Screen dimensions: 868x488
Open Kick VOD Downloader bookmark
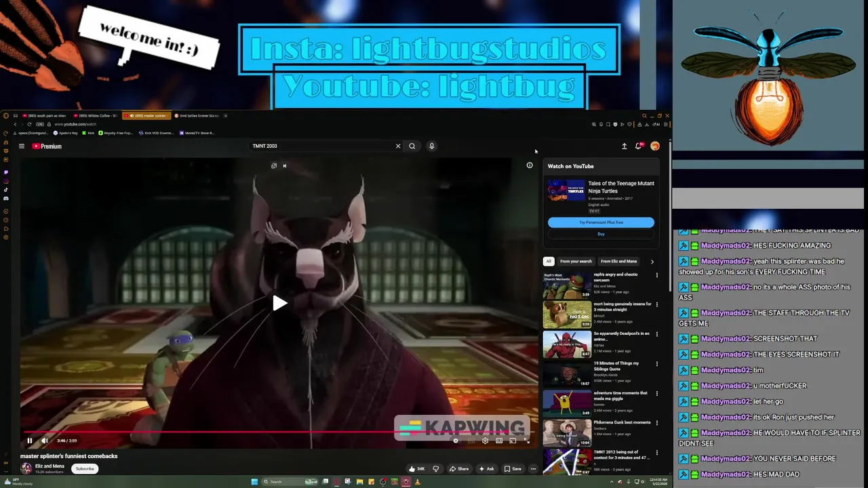click(x=158, y=133)
